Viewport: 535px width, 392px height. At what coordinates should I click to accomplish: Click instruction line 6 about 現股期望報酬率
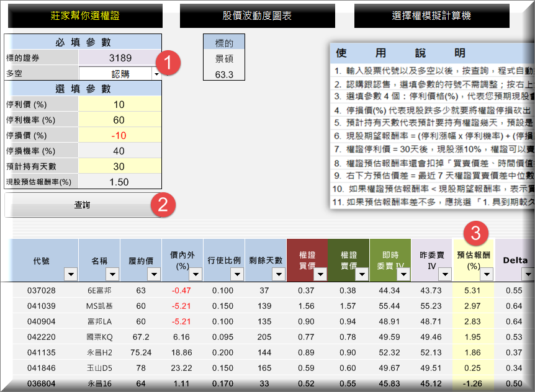pos(433,136)
